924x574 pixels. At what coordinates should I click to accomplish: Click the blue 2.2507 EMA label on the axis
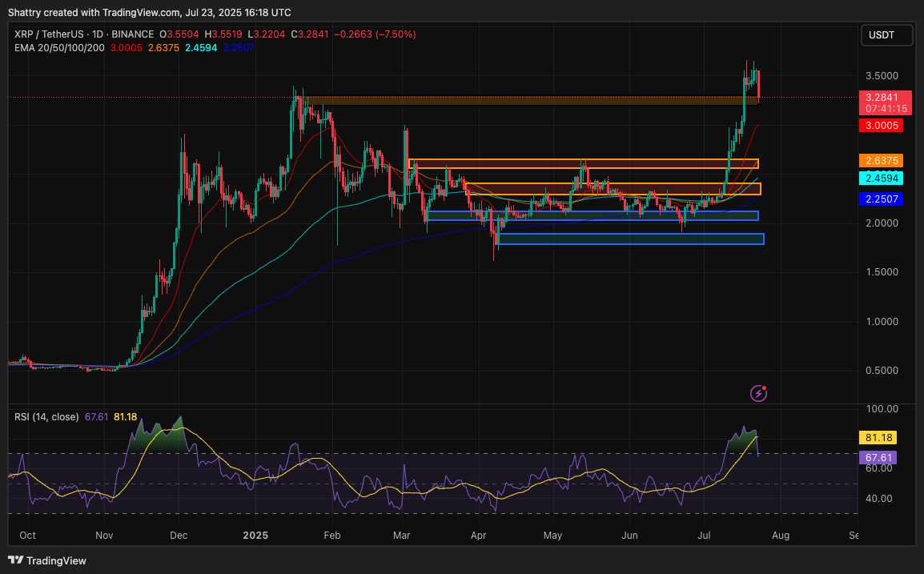coord(881,199)
